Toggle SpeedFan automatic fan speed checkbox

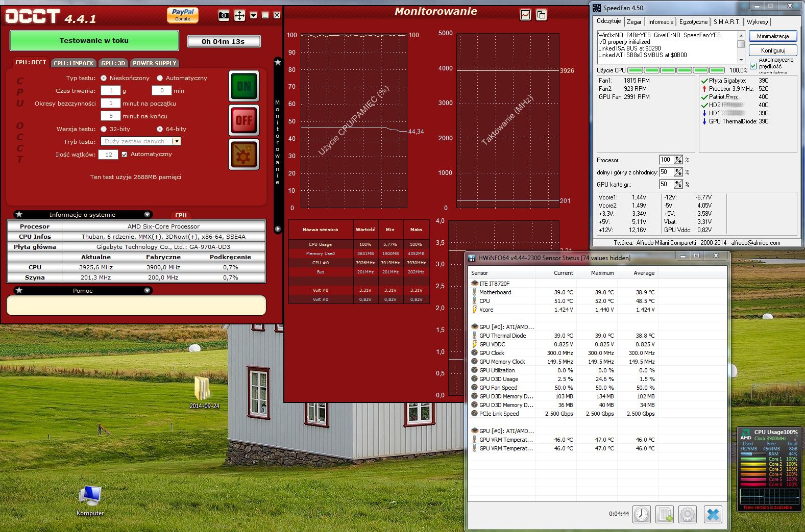click(753, 66)
